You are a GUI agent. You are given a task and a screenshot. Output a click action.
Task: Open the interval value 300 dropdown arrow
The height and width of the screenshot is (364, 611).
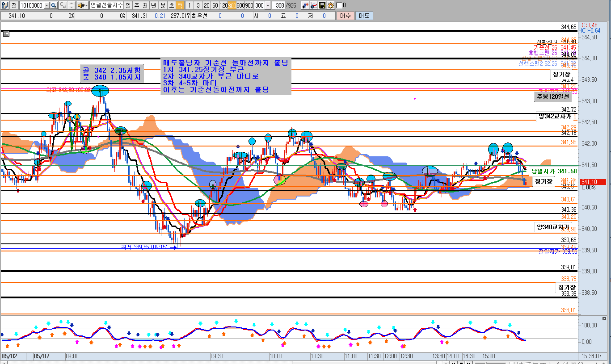[268, 5]
